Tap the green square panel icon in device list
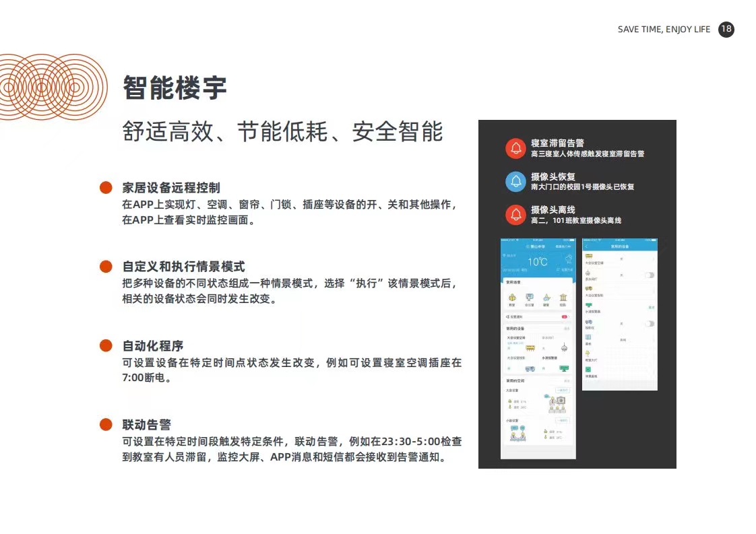 coord(588,370)
